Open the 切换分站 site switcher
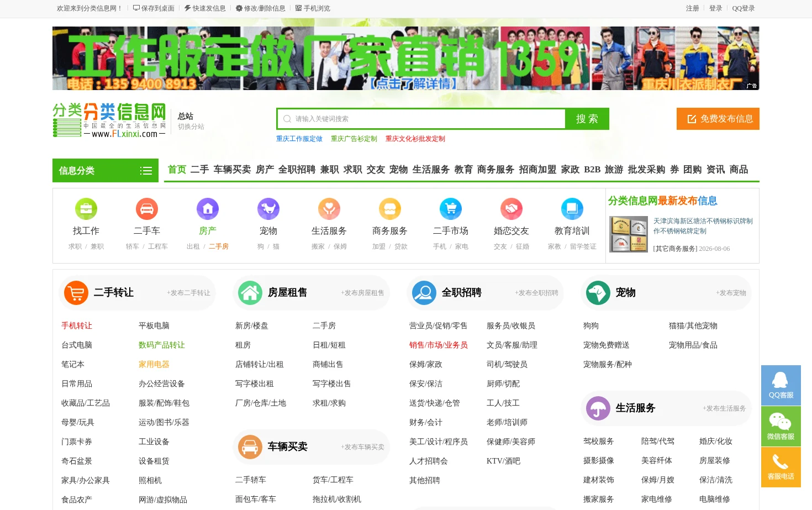Image resolution: width=812 pixels, height=510 pixels. tap(191, 127)
